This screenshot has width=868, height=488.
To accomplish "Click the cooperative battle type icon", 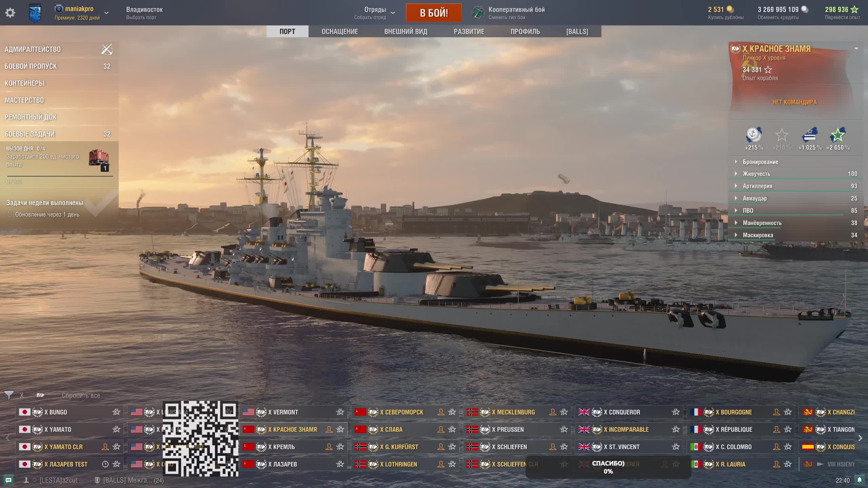I will tap(478, 13).
